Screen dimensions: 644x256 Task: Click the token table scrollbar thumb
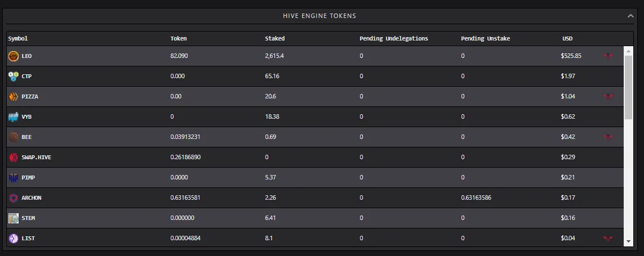pos(628,87)
